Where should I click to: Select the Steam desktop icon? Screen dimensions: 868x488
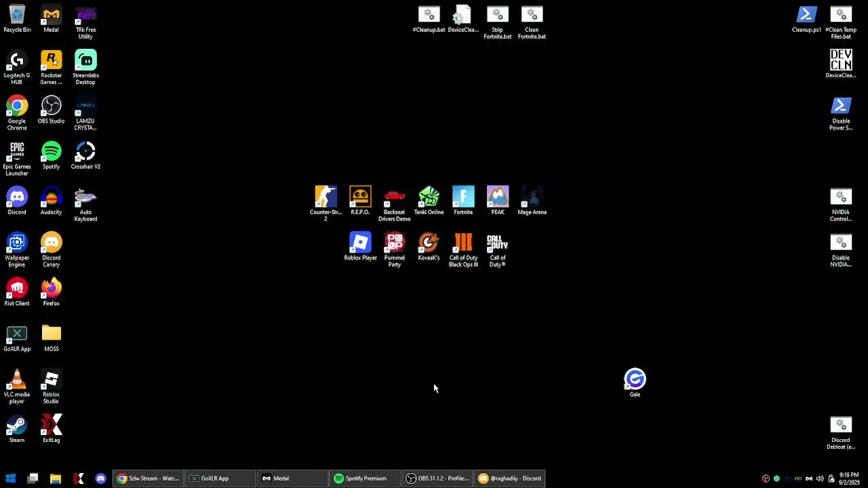pos(17,428)
